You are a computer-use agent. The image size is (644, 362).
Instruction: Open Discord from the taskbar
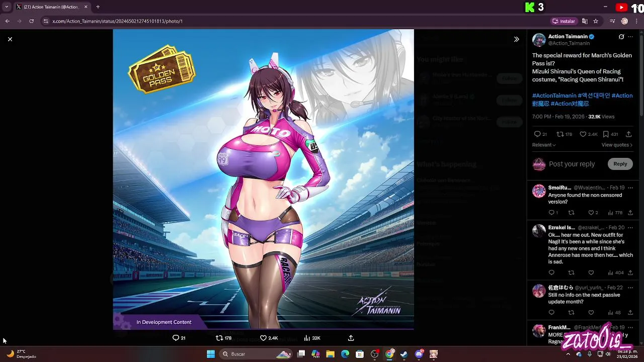[419, 354]
